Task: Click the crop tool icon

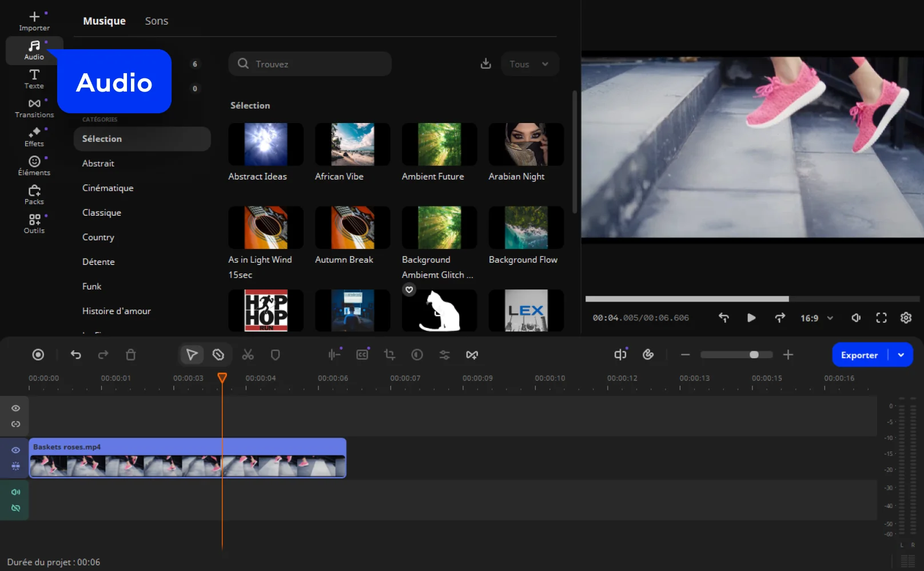Action: pyautogui.click(x=389, y=355)
